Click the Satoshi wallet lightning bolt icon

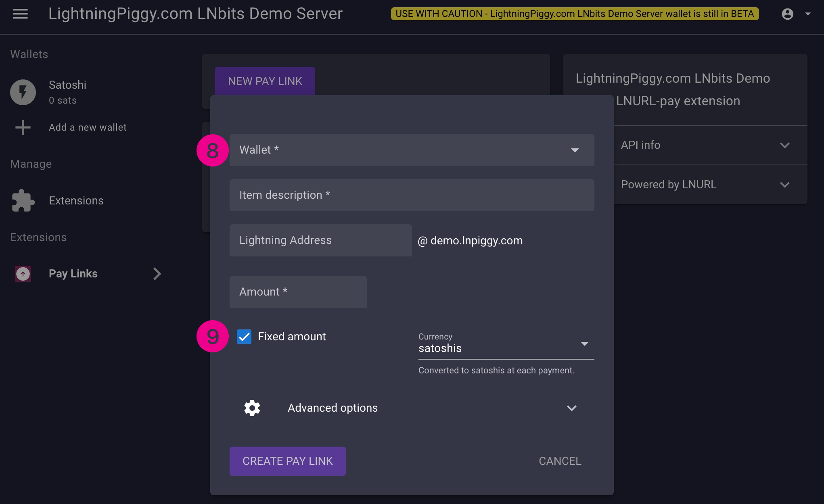point(23,92)
